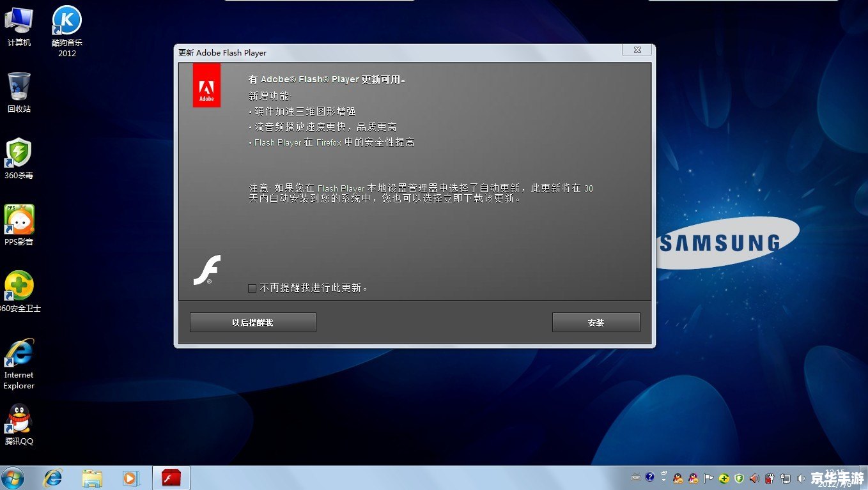Click the 360安全卫士 green plus tray icon
Image resolution: width=868 pixels, height=490 pixels.
coord(724,479)
